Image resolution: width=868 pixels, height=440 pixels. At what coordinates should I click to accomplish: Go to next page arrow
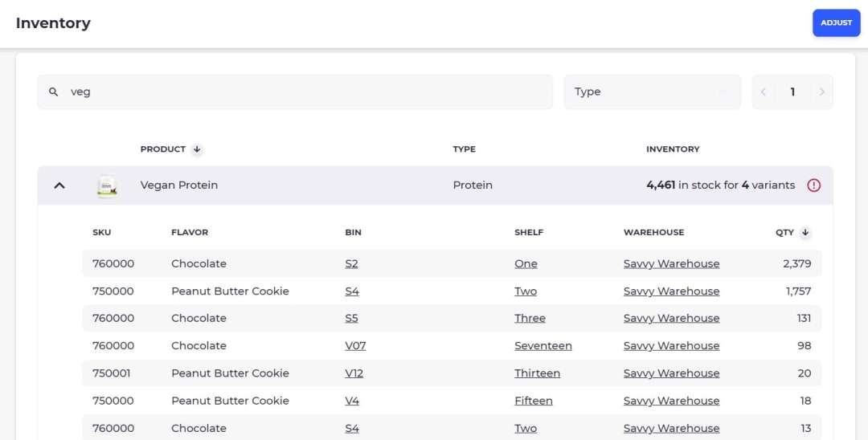pos(821,92)
